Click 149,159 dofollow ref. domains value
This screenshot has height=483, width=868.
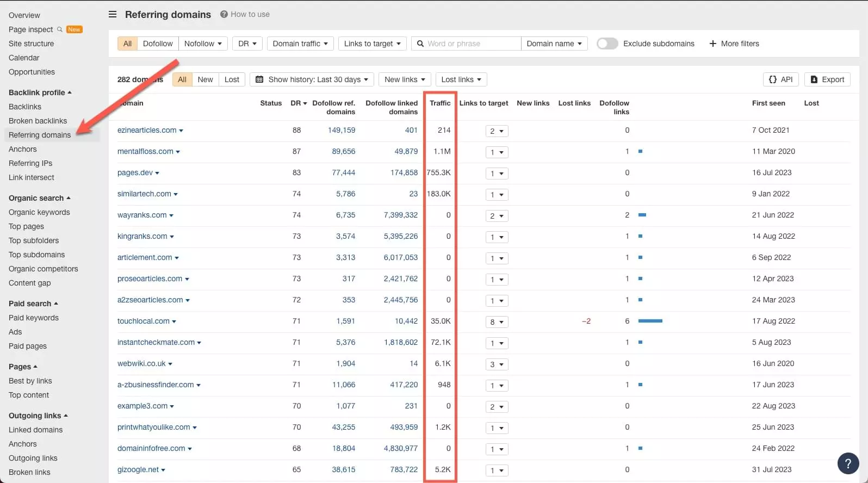[x=342, y=130]
